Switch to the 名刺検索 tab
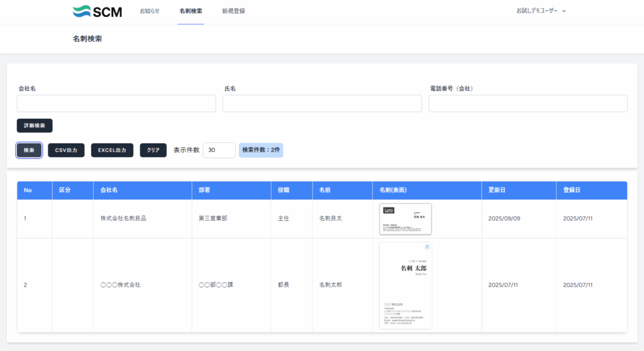The width and height of the screenshot is (644, 351). [191, 11]
